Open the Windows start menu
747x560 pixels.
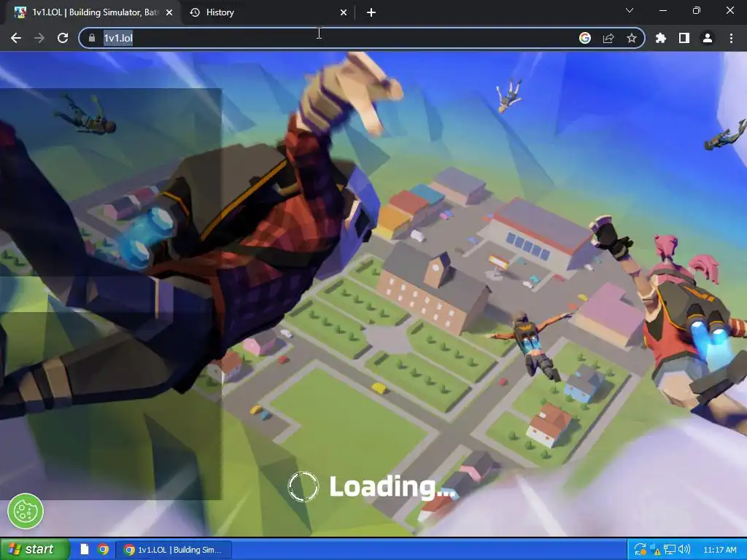tap(34, 550)
